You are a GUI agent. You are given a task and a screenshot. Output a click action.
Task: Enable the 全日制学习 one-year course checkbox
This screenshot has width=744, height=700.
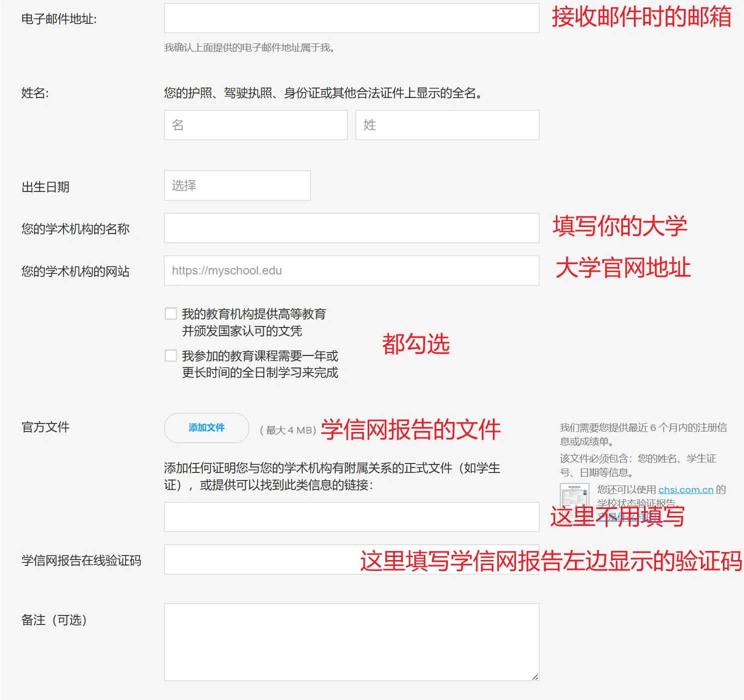(x=171, y=355)
